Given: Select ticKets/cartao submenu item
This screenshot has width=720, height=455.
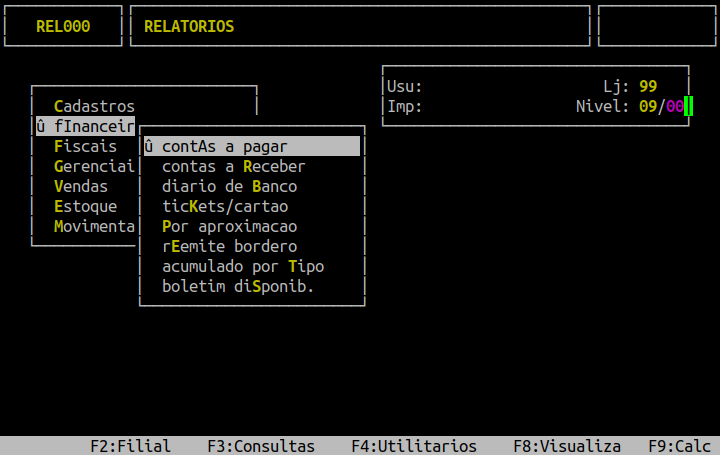Looking at the screenshot, I should pyautogui.click(x=224, y=206).
